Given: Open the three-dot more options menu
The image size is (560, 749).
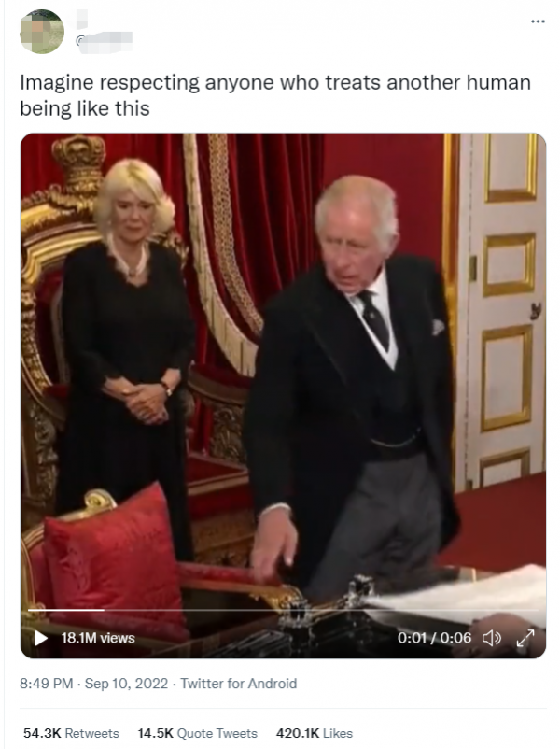Looking at the screenshot, I should (x=538, y=21).
